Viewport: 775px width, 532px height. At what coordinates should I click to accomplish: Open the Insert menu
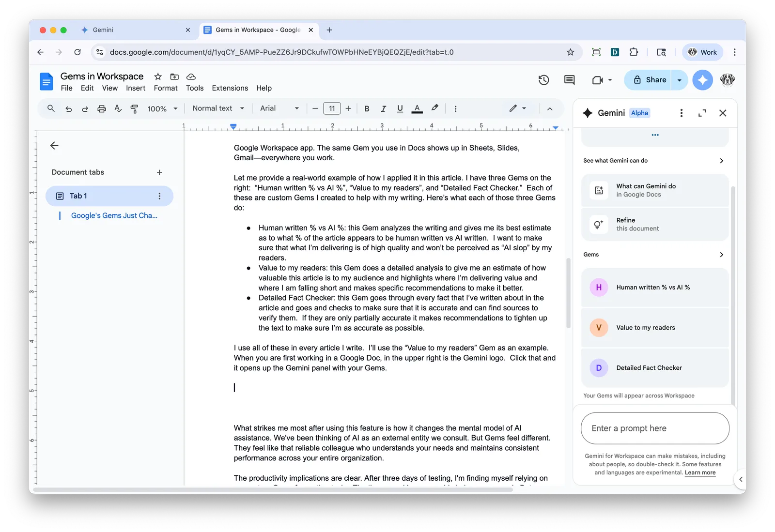(x=136, y=88)
